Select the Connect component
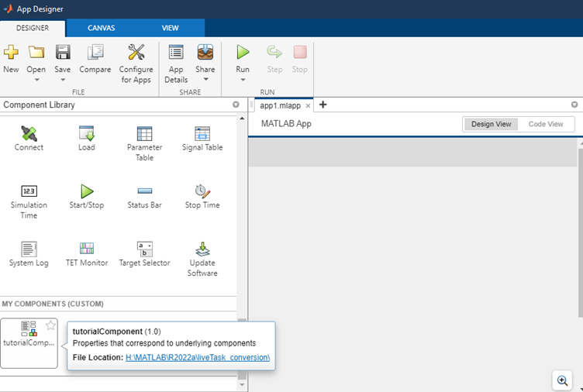Image resolution: width=583 pixels, height=392 pixels. pos(29,138)
